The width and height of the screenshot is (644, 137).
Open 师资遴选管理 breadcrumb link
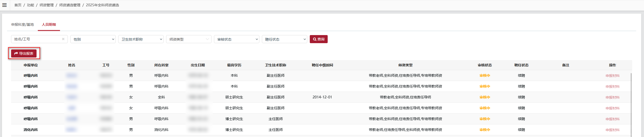pos(70,5)
